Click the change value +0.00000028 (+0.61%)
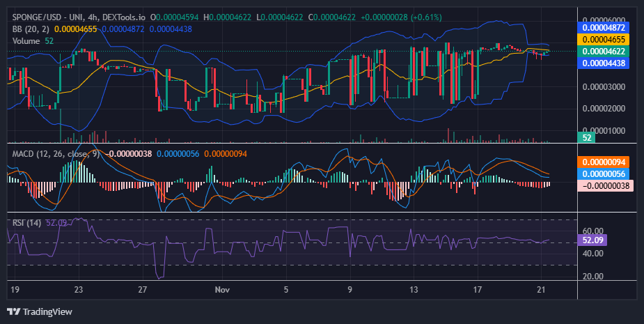The height and width of the screenshot is (324, 644). click(401, 17)
